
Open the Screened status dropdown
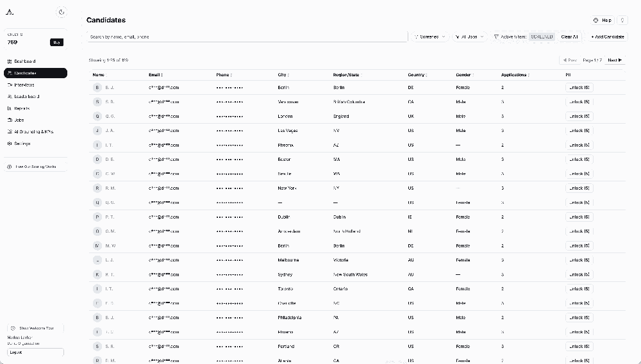pyautogui.click(x=429, y=37)
